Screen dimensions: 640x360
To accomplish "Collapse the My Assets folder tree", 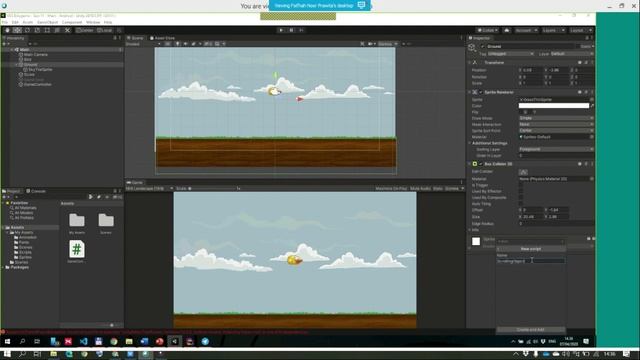I will (8, 232).
